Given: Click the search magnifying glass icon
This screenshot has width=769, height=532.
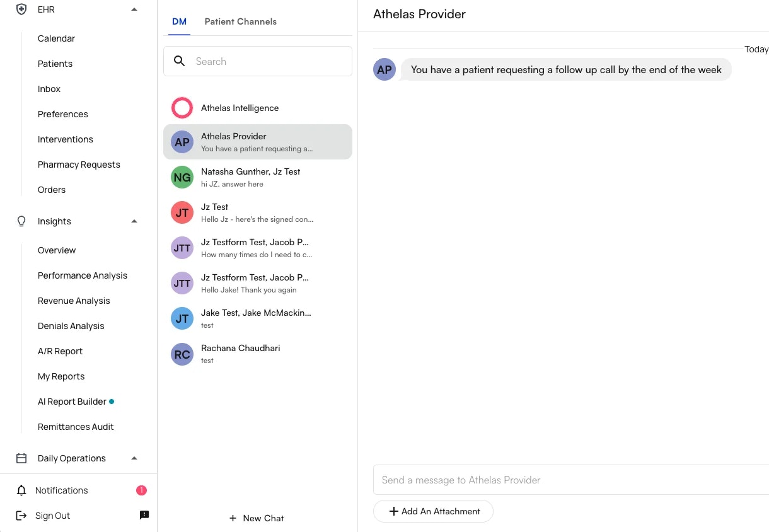Looking at the screenshot, I should point(179,61).
